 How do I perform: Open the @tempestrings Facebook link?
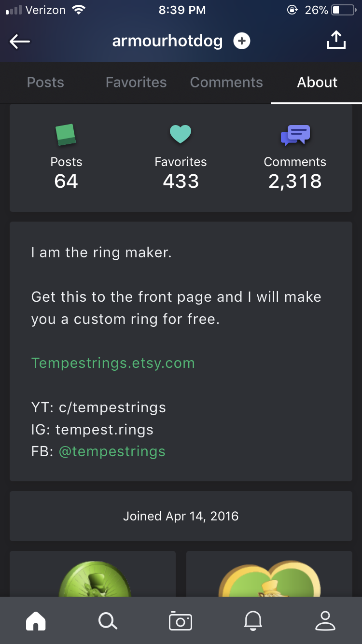(112, 451)
